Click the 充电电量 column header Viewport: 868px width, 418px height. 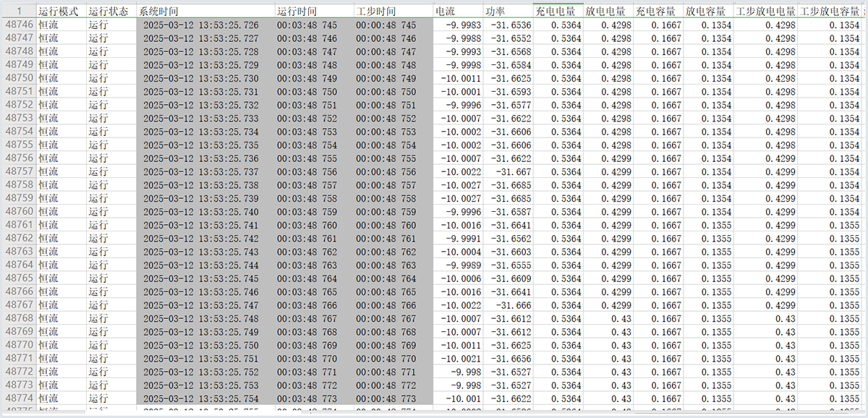pos(555,12)
